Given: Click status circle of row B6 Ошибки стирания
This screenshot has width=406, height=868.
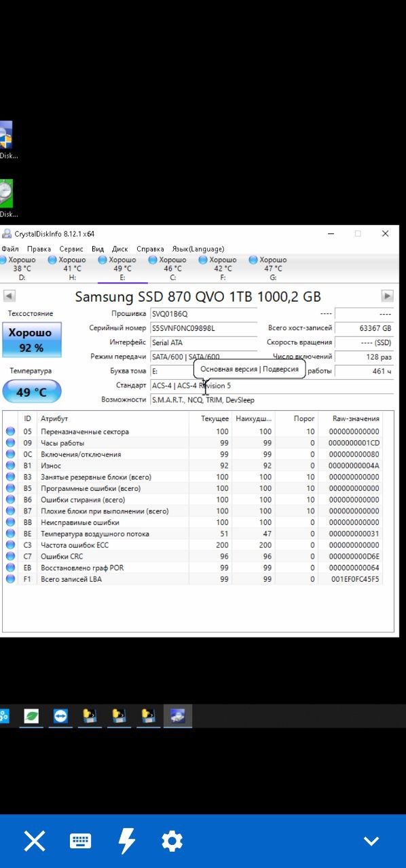Looking at the screenshot, I should click(10, 500).
